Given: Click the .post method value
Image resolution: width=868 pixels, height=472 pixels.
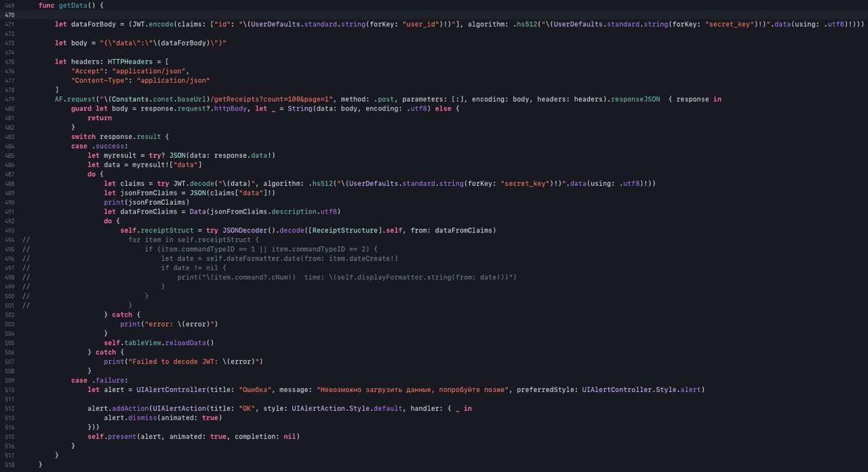Looking at the screenshot, I should click(x=385, y=99).
